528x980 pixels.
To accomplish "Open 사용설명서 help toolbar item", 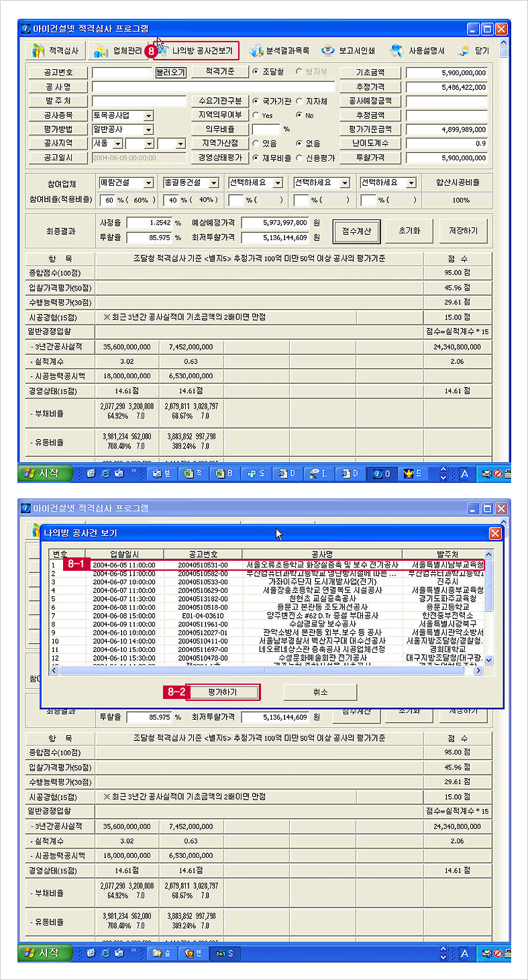I will point(418,50).
